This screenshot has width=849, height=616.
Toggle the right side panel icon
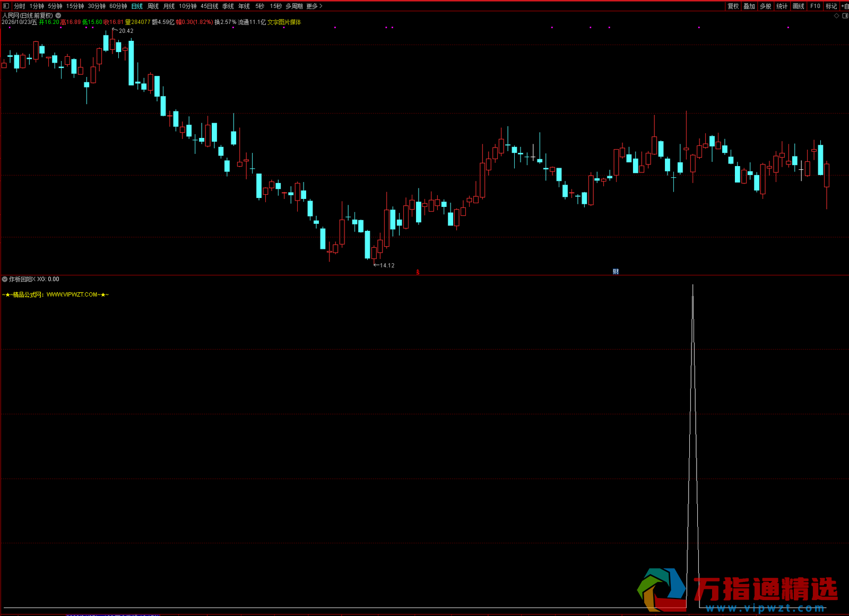pos(845,16)
